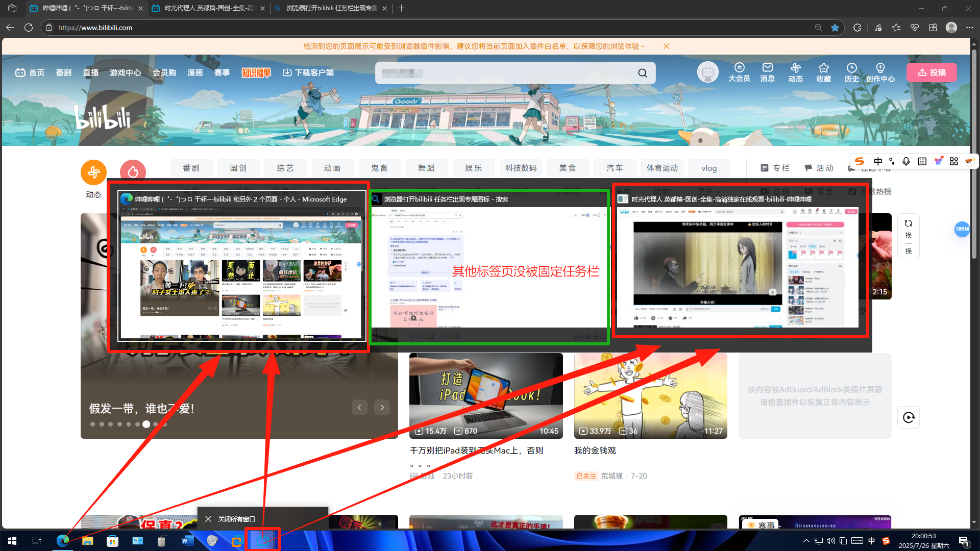The width and height of the screenshot is (980, 551).
Task: Toggle 已关注 follow status under 我的金钱观
Action: click(586, 475)
